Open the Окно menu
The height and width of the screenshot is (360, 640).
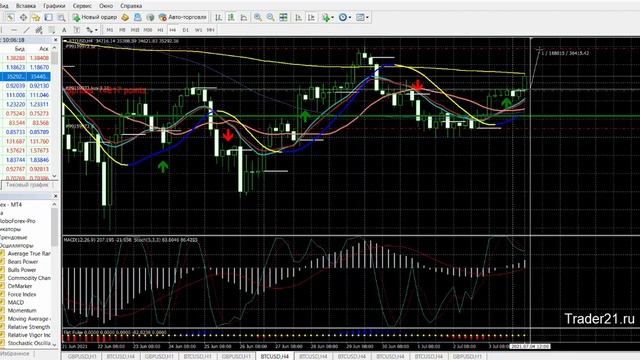tap(106, 6)
